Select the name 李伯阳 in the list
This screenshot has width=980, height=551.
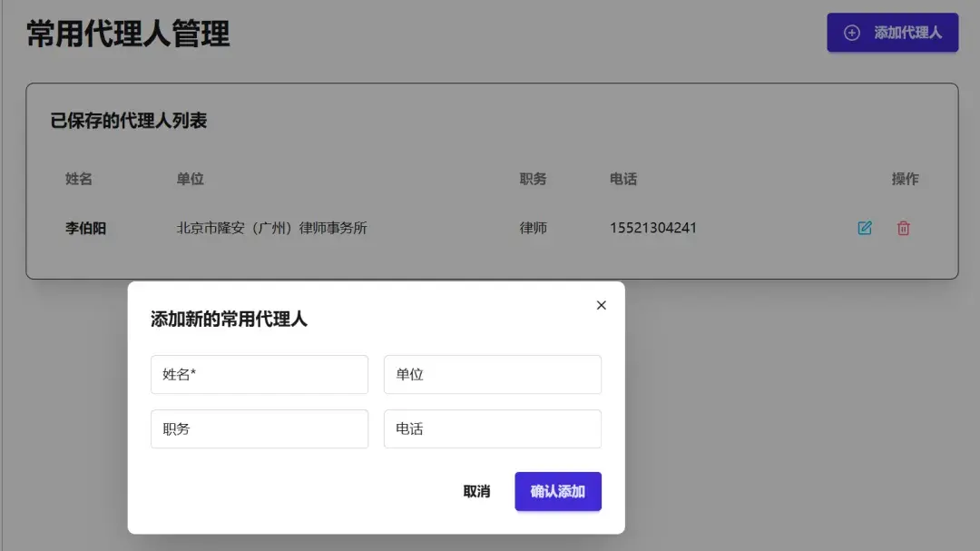[85, 228]
